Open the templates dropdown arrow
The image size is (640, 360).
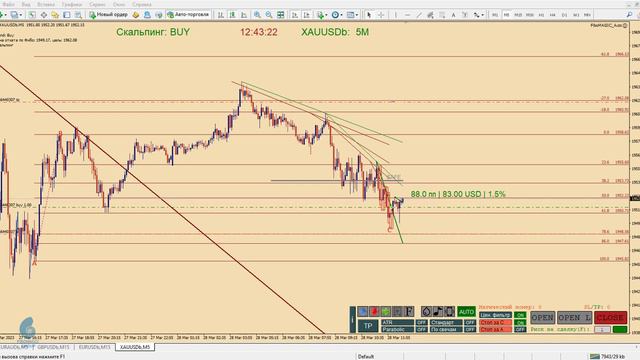357,15
